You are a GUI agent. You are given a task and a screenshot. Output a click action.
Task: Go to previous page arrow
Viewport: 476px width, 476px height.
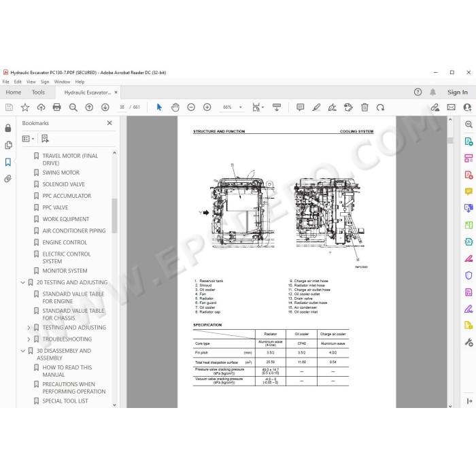pos(89,107)
